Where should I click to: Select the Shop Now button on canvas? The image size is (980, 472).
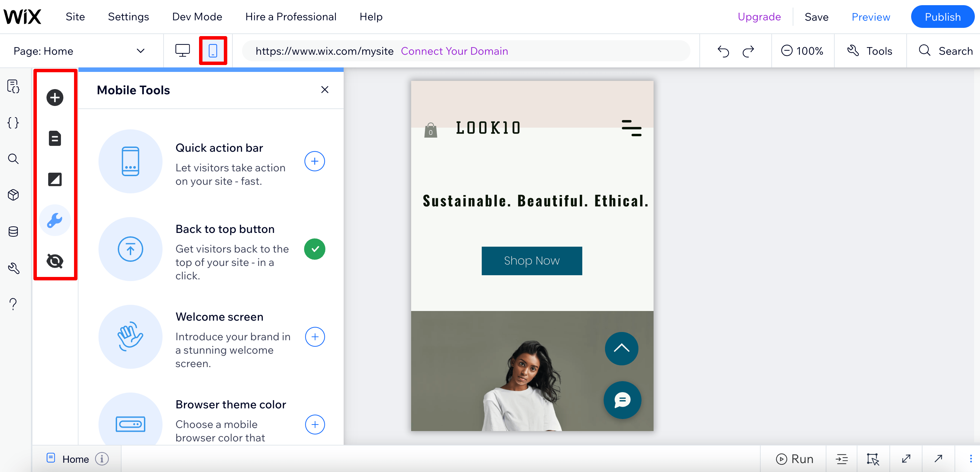coord(531,261)
